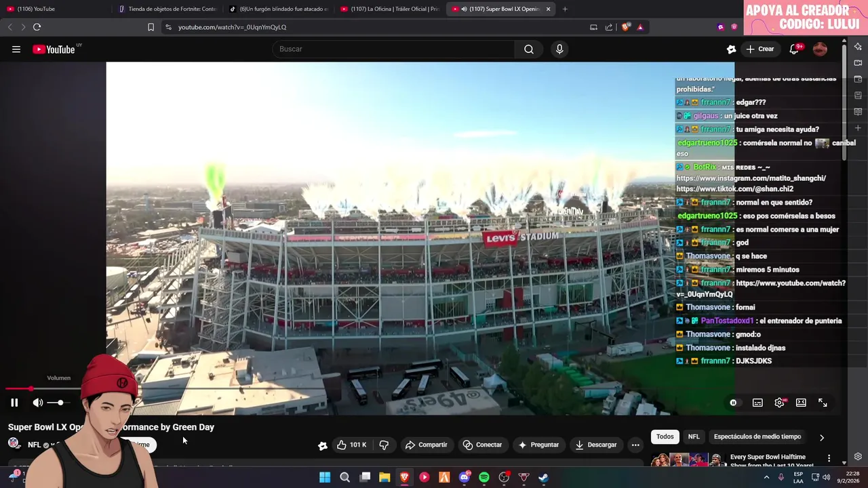Click the Descargar download button

click(595, 445)
